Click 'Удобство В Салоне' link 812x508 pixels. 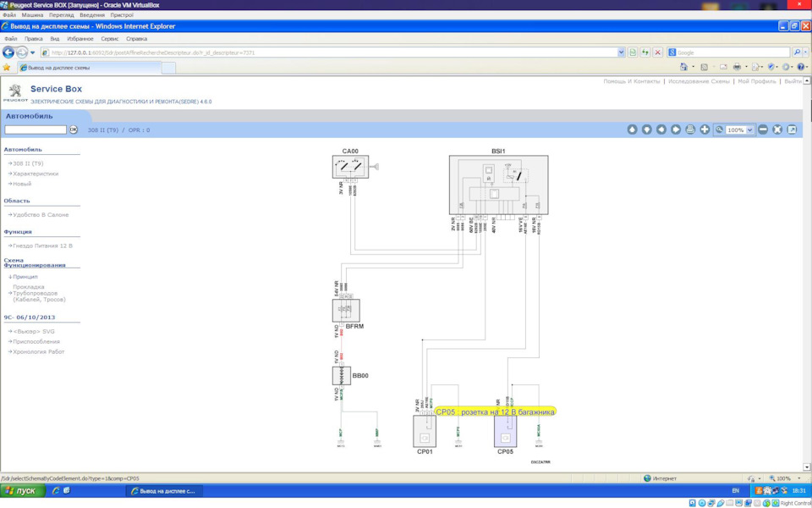[41, 214]
